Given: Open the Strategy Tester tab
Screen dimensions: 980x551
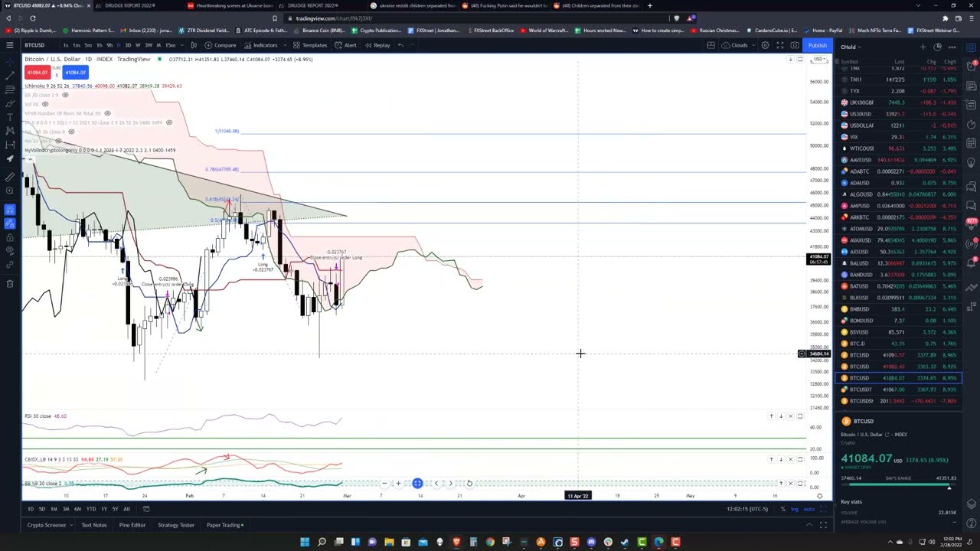Looking at the screenshot, I should click(176, 525).
